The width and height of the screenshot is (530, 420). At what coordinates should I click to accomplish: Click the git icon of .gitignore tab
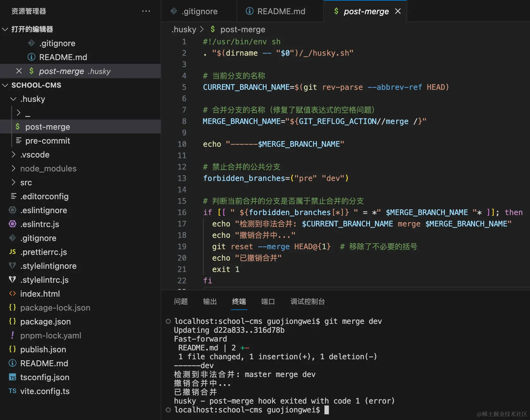point(174,11)
